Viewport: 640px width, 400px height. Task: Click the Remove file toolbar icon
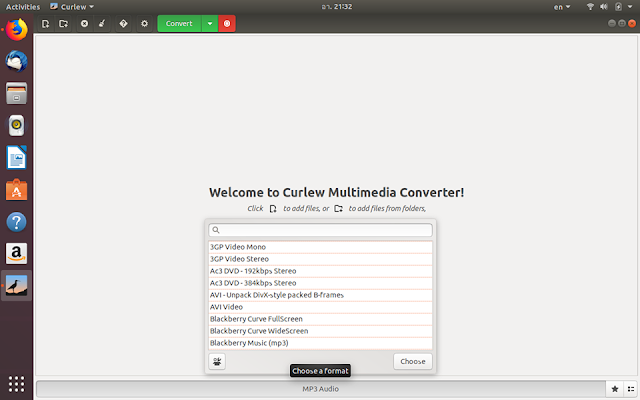point(84,24)
